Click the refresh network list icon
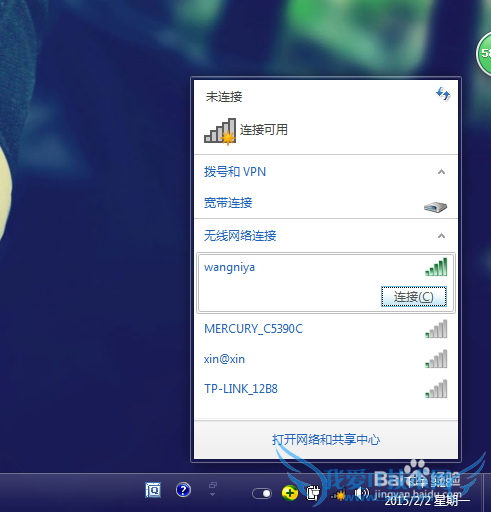This screenshot has height=512, width=491. 443,94
